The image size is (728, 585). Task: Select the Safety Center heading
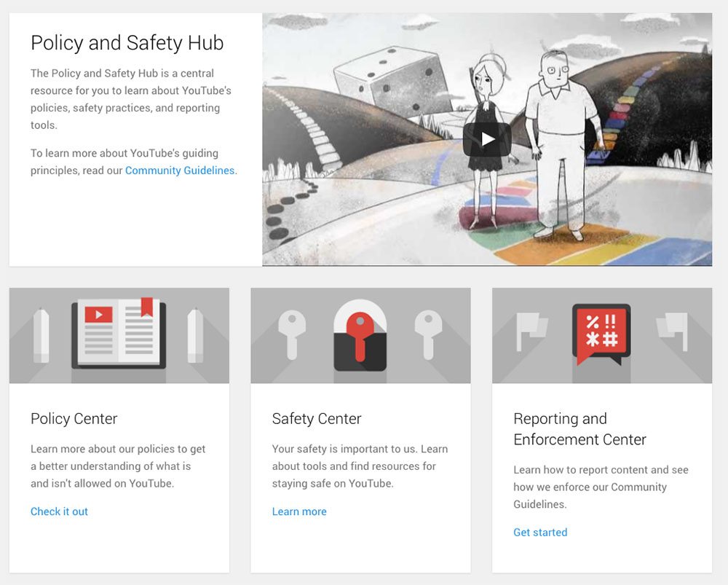[317, 419]
